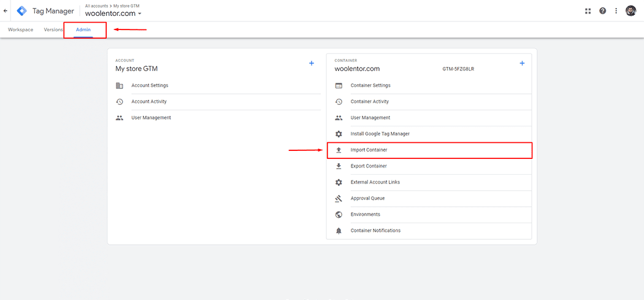
Task: Select the Admin tab
Action: (x=83, y=29)
